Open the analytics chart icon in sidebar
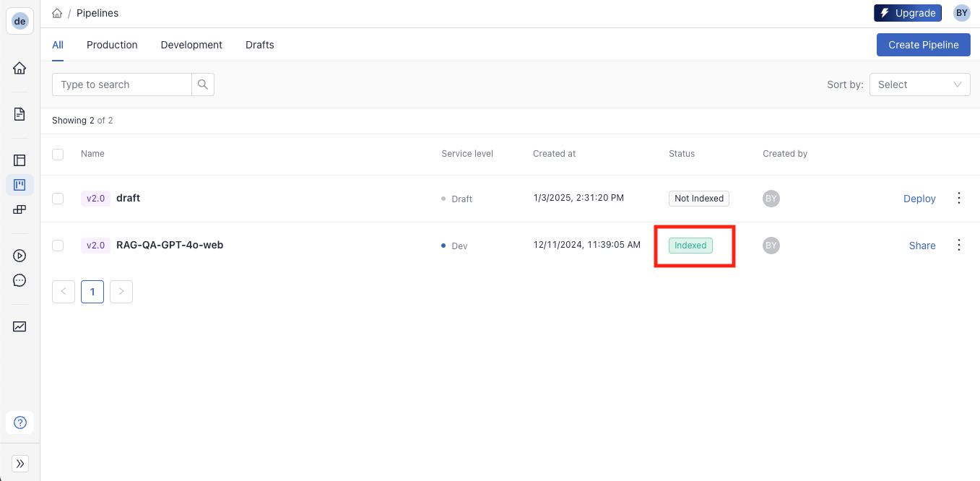Screen dimensions: 980x481 coord(19,326)
